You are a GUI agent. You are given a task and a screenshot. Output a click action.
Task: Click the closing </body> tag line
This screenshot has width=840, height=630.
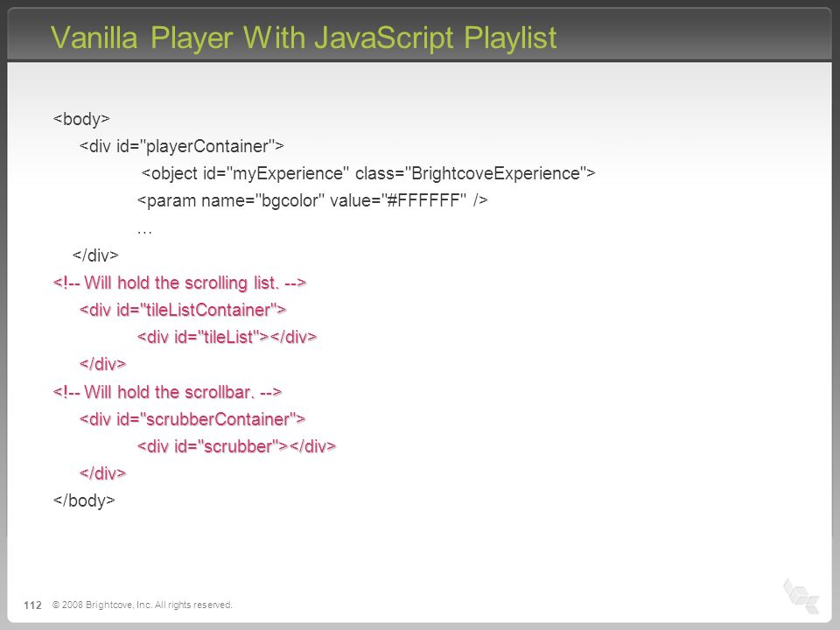click(84, 500)
